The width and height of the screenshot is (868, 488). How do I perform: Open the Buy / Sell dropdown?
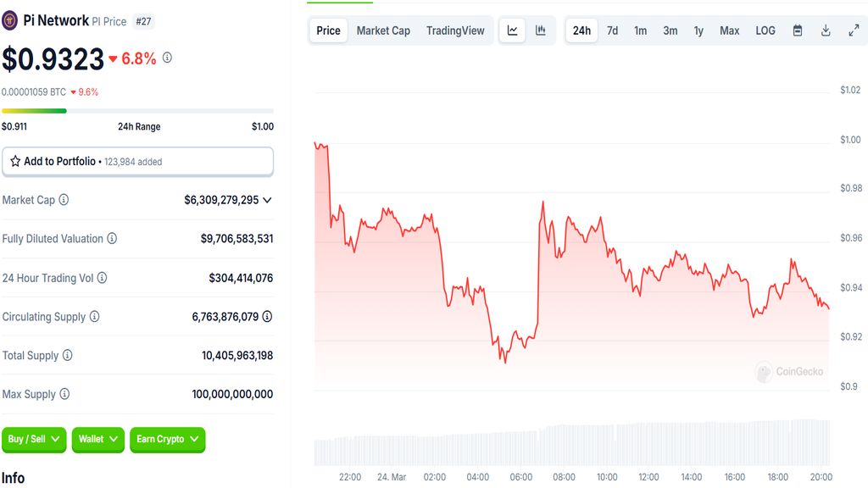[x=34, y=439]
